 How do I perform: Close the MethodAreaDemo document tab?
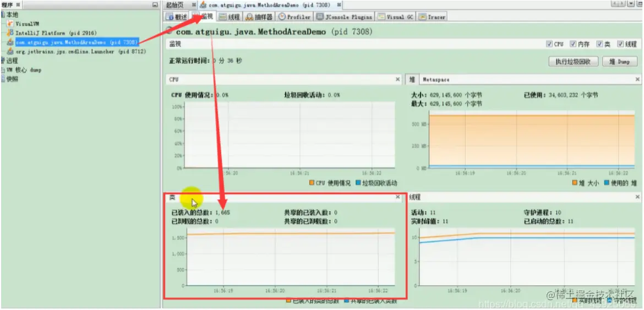click(x=339, y=5)
